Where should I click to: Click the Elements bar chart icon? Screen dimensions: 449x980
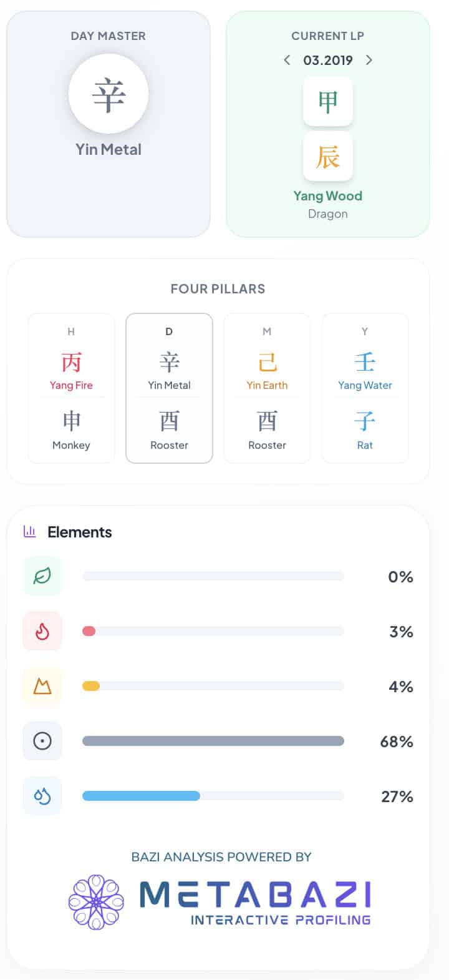(29, 532)
